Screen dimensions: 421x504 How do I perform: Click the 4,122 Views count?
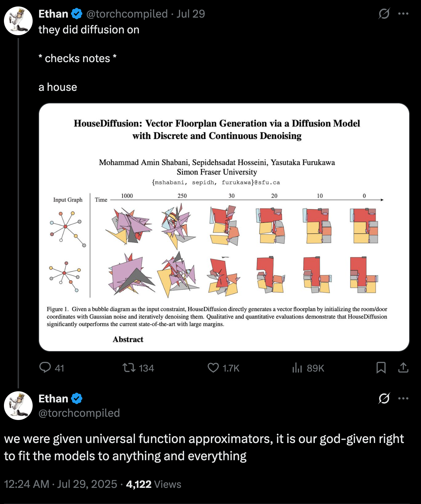[153, 484]
